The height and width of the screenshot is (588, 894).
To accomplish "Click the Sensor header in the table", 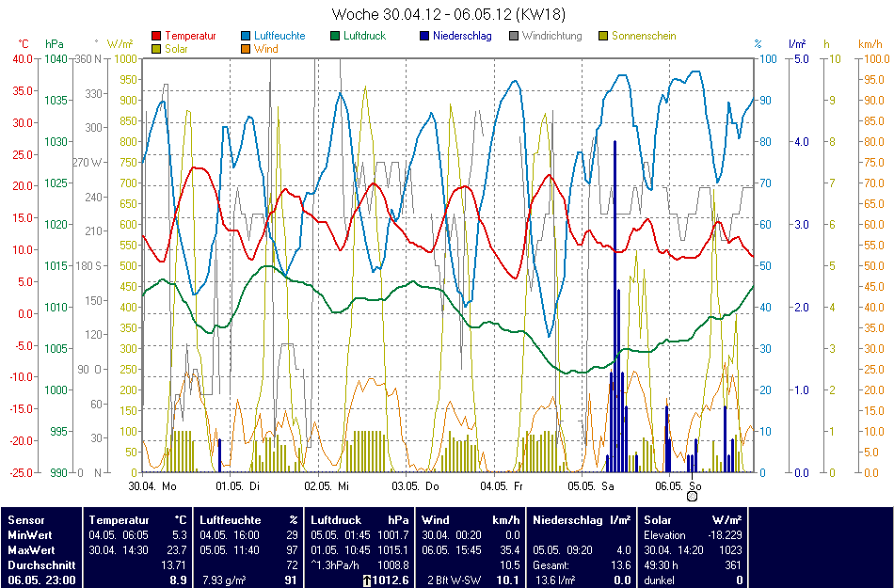I will [26, 520].
